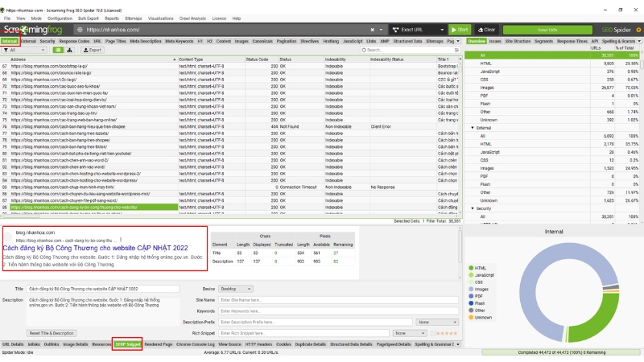Open the Response Times tab
Screen dimensions: 644x362
click(572, 41)
